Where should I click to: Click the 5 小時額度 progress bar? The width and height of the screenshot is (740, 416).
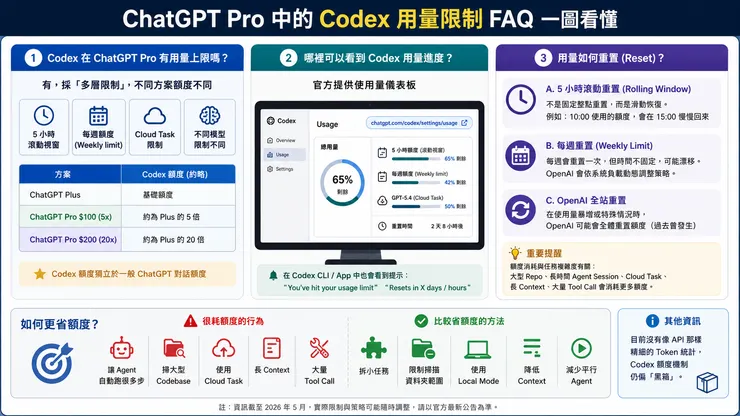point(416,159)
